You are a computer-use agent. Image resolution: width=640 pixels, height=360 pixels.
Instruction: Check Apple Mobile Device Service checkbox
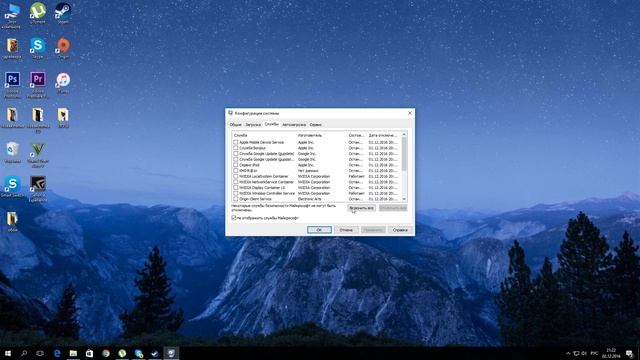[x=236, y=142]
